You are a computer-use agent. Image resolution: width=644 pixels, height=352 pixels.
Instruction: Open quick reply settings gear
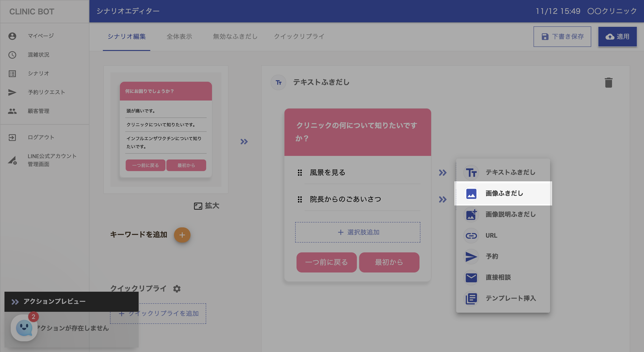coord(177,289)
